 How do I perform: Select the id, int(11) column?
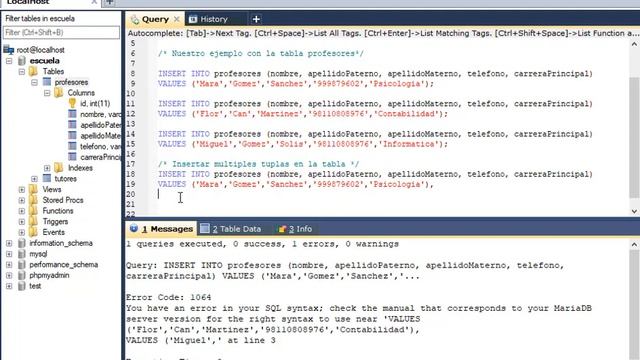pyautogui.click(x=95, y=104)
